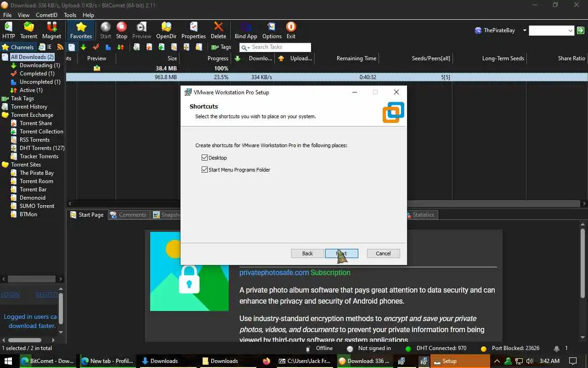Viewport: 588px width, 368px height.
Task: Open The Pirate Bay under Torrent Sites
Action: click(37, 173)
